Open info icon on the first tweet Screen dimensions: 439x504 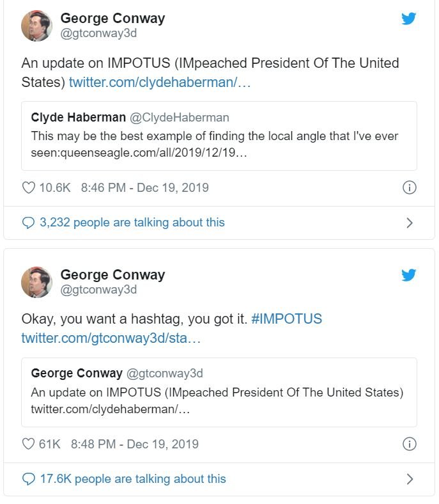pos(410,188)
